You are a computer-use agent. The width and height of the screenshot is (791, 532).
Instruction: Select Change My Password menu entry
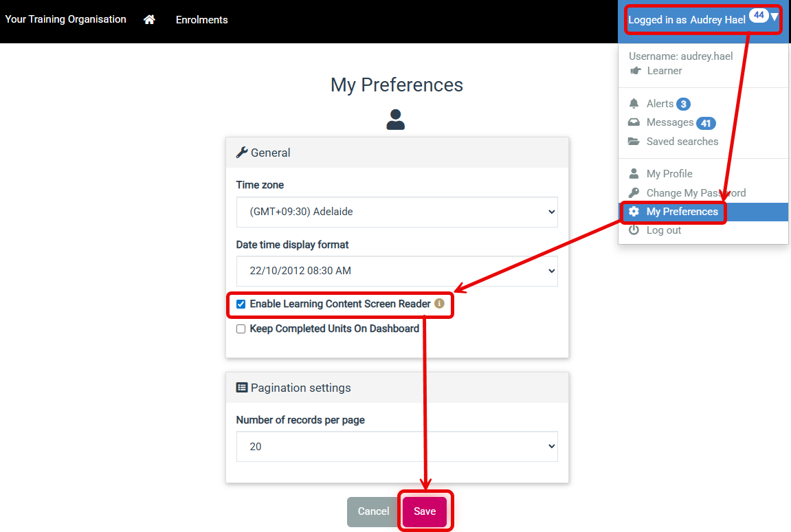tap(695, 193)
